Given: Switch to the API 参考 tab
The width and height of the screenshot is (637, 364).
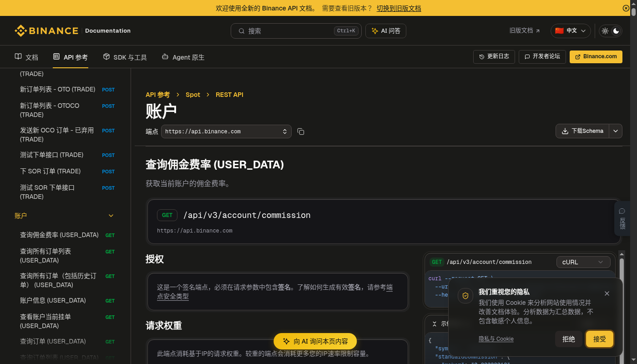Looking at the screenshot, I should point(71,57).
